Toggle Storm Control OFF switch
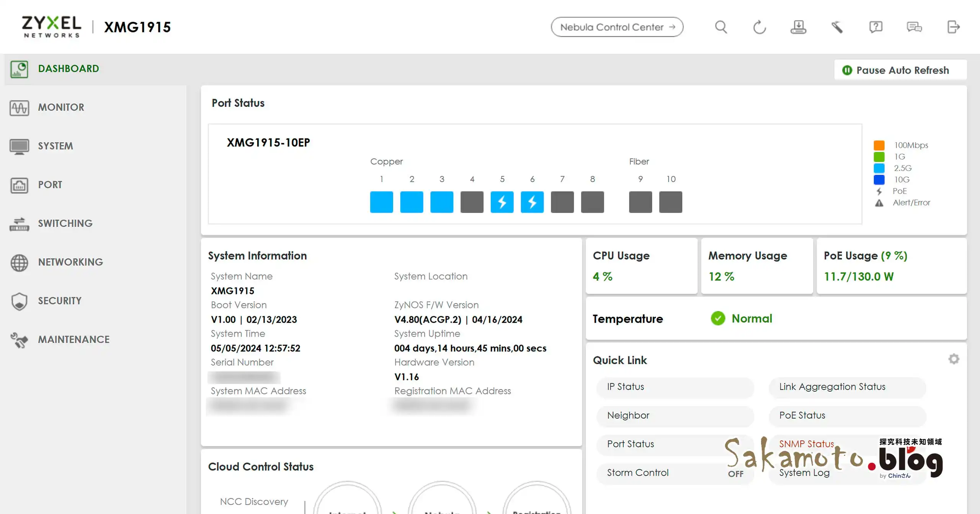Viewport: 980px width, 514px height. point(735,474)
